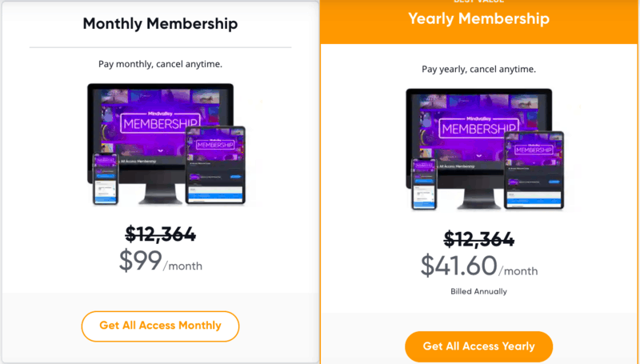This screenshot has width=640, height=364.
Task: Click the crossed-out $12,364 in the yearly card
Action: 478,238
